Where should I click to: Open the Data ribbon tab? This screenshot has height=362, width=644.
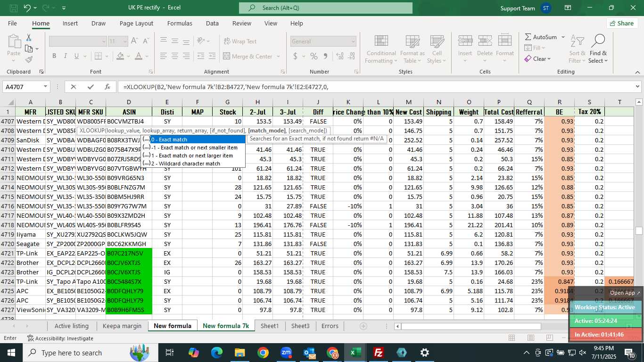tap(212, 24)
